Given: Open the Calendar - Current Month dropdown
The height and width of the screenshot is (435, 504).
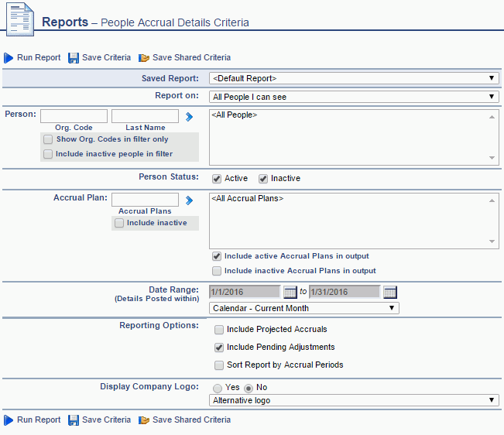Looking at the screenshot, I should click(x=304, y=308).
